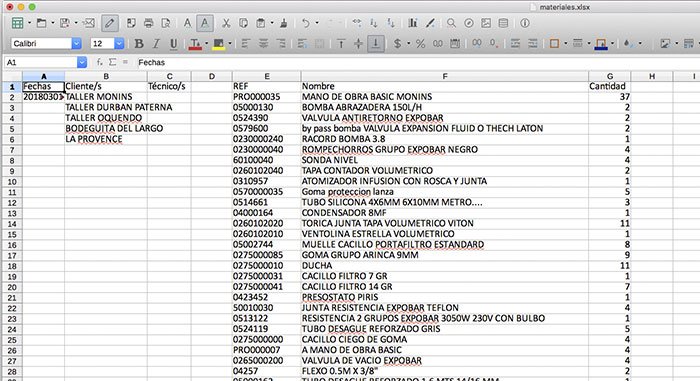Click the Undo arrow icon
This screenshot has width=700, height=381.
click(x=305, y=23)
